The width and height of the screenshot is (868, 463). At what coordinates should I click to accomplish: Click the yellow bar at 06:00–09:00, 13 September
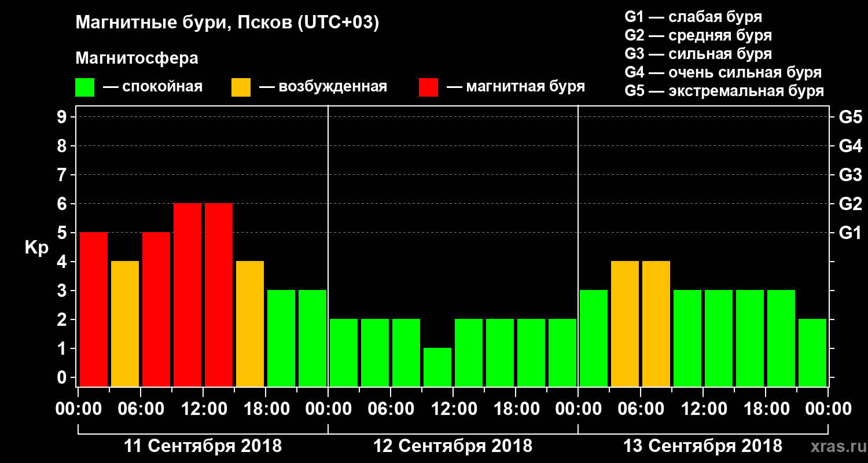[656, 324]
